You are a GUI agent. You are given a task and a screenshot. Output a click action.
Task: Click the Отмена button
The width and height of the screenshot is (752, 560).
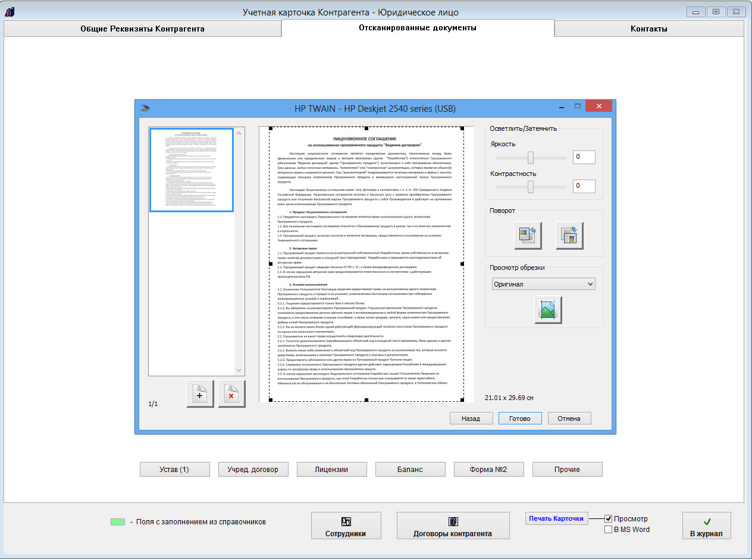569,419
